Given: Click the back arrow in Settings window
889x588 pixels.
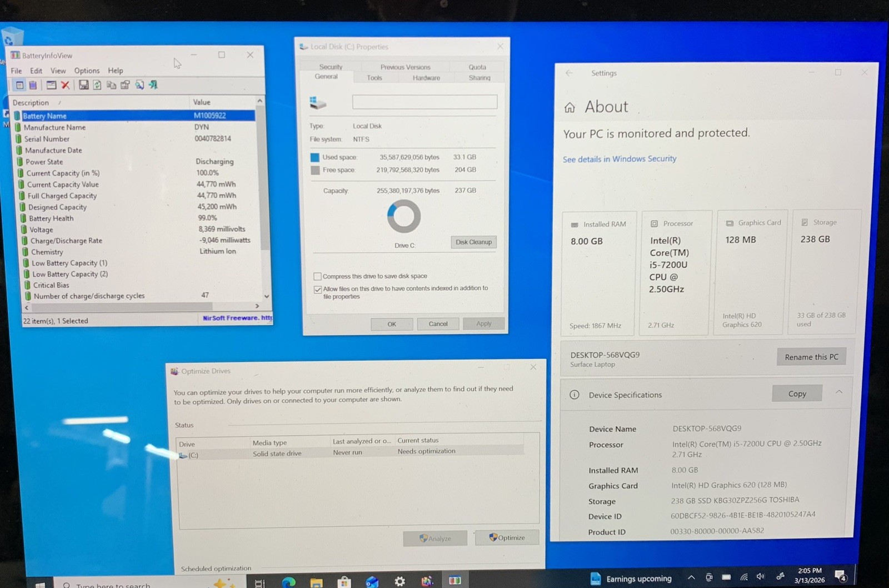Looking at the screenshot, I should [x=569, y=73].
